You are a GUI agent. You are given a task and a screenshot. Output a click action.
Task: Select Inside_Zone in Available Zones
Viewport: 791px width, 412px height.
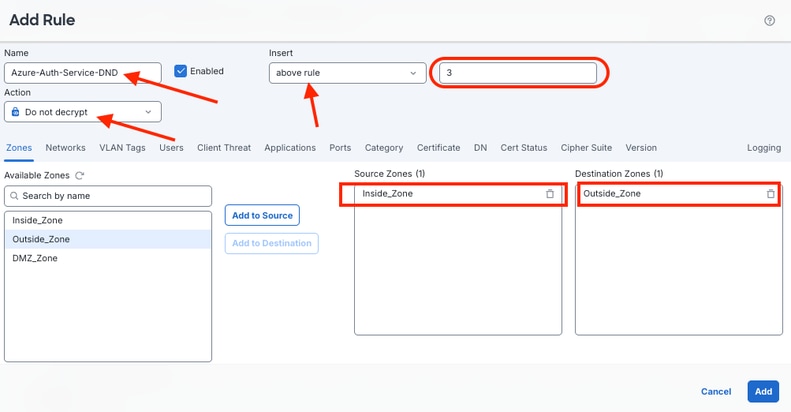pos(108,220)
